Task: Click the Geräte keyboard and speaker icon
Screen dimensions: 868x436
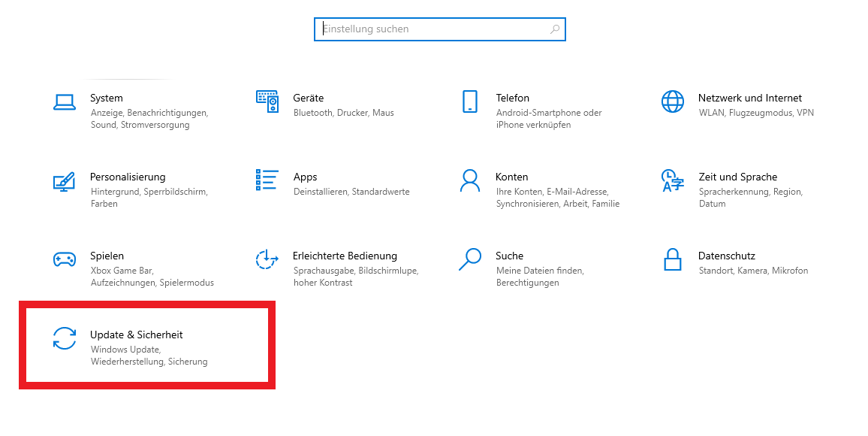Action: pos(267,101)
